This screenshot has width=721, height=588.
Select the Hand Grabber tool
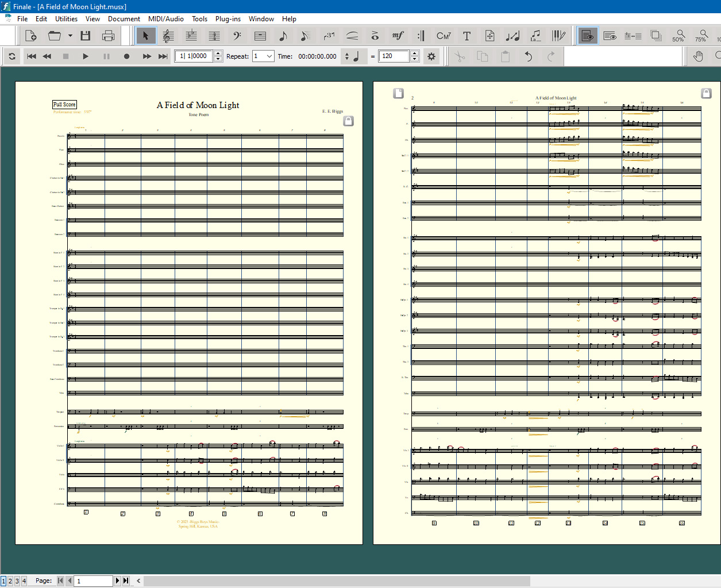(x=698, y=56)
